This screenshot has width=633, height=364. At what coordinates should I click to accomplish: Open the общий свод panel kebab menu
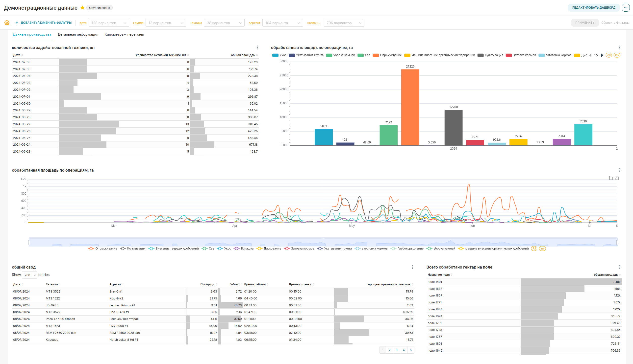tap(412, 267)
